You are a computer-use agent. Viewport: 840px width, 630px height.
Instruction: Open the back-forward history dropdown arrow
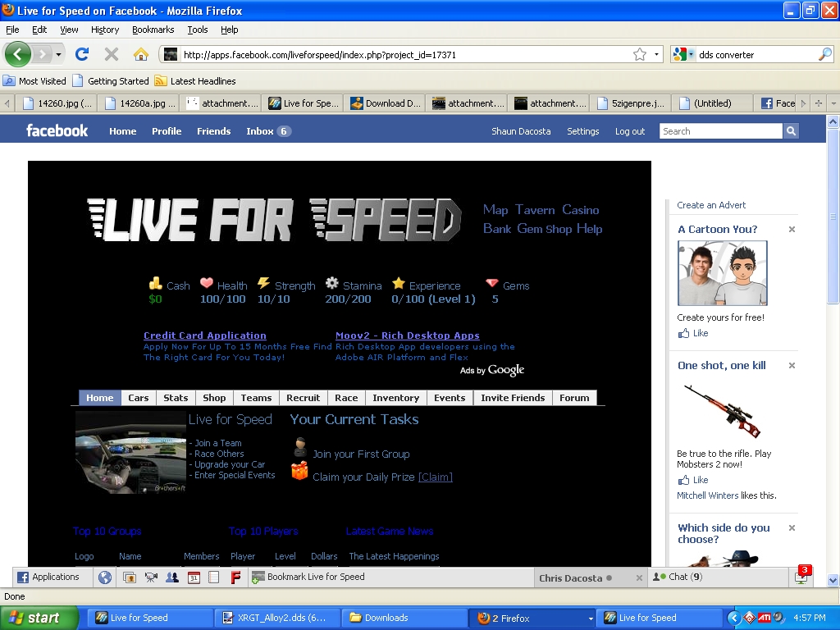58,55
